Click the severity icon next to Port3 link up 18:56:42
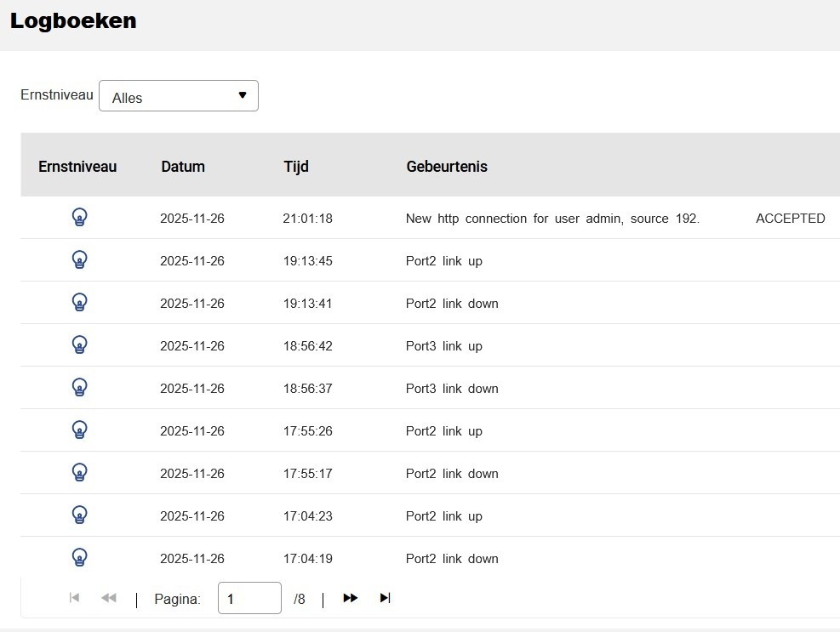840x632 pixels. point(79,344)
